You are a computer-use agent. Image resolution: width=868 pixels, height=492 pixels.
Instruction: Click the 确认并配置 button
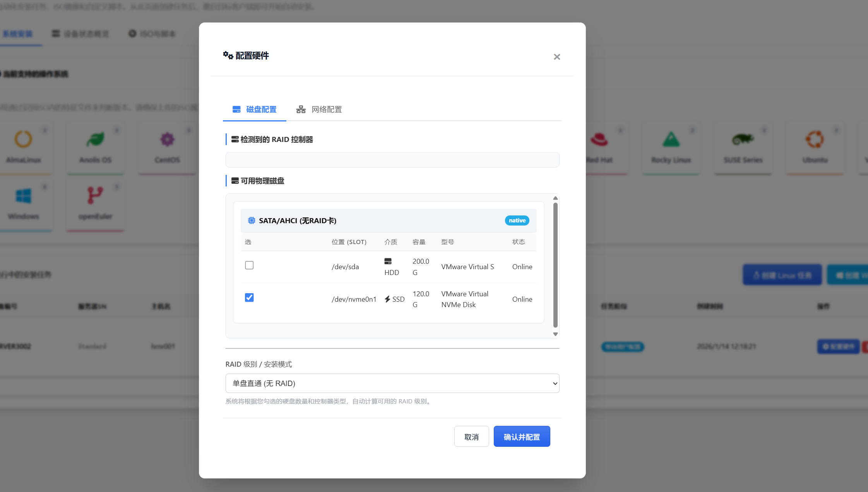click(x=522, y=437)
